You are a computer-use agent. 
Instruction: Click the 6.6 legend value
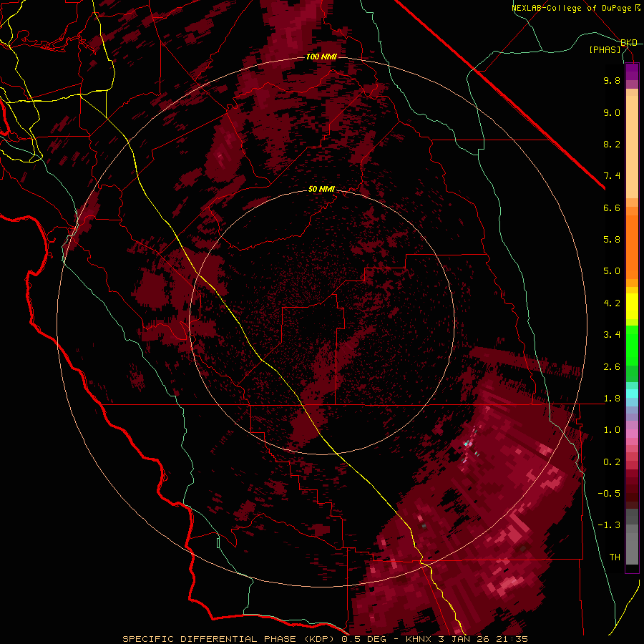point(612,208)
